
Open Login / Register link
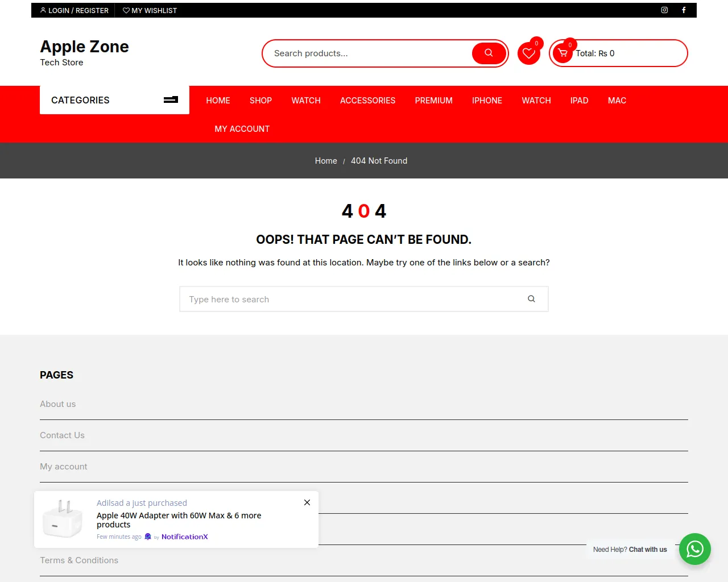click(74, 10)
